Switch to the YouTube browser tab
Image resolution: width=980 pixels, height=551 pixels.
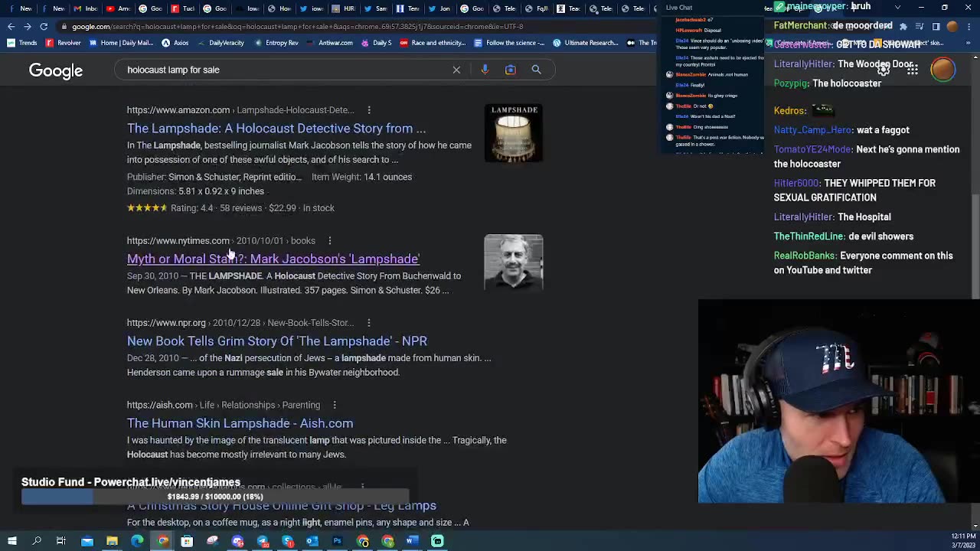(x=118, y=8)
